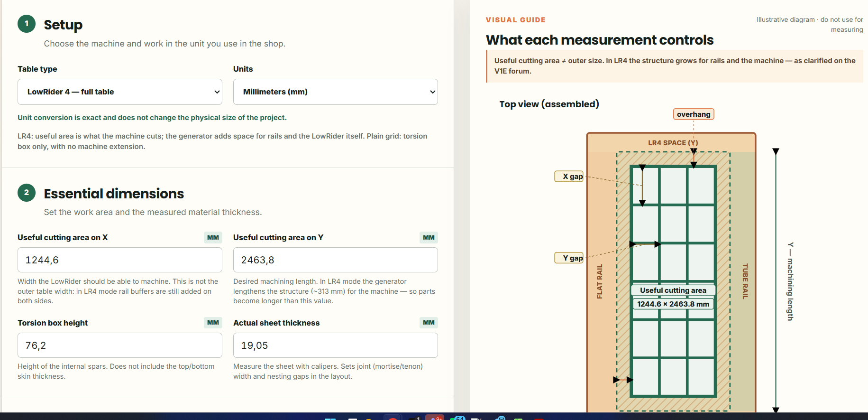Screen dimensions: 868x420
Task: Click the "Set the work area" subtitle
Action: pyautogui.click(x=153, y=212)
